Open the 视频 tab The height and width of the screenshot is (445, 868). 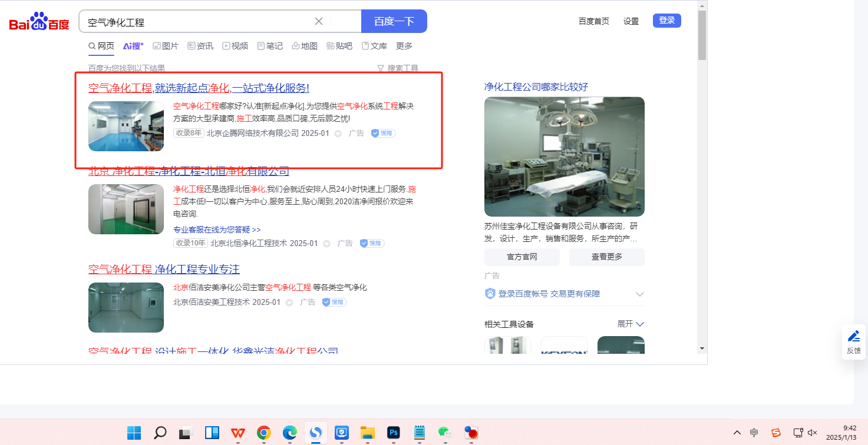[235, 46]
